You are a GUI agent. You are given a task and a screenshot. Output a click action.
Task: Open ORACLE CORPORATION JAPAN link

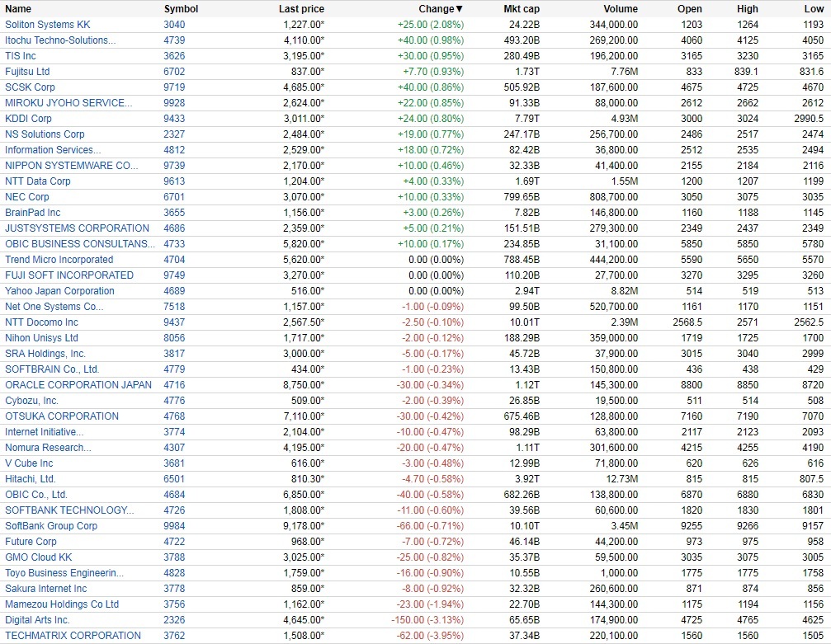point(78,385)
